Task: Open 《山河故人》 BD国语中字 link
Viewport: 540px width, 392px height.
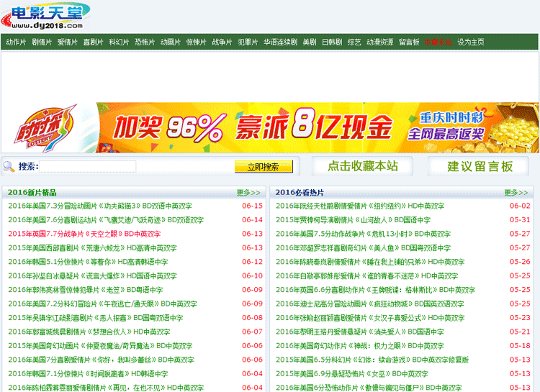Action: 353,220
